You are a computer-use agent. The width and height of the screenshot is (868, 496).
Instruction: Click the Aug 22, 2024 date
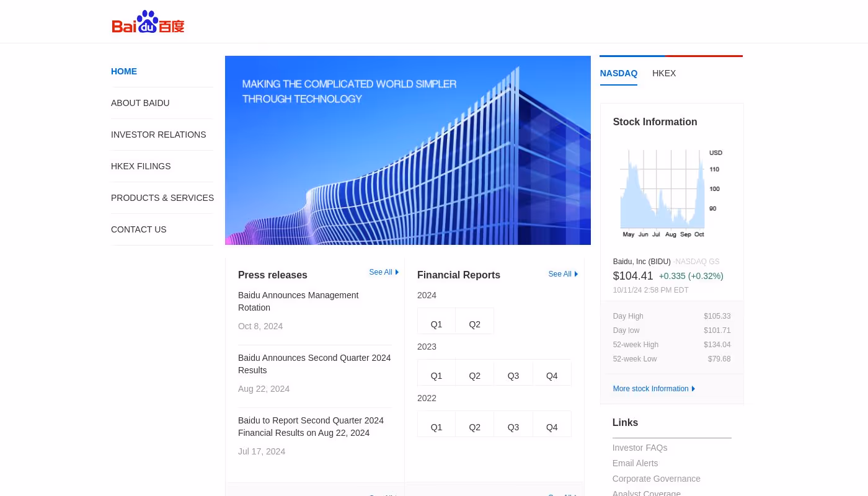tap(263, 389)
